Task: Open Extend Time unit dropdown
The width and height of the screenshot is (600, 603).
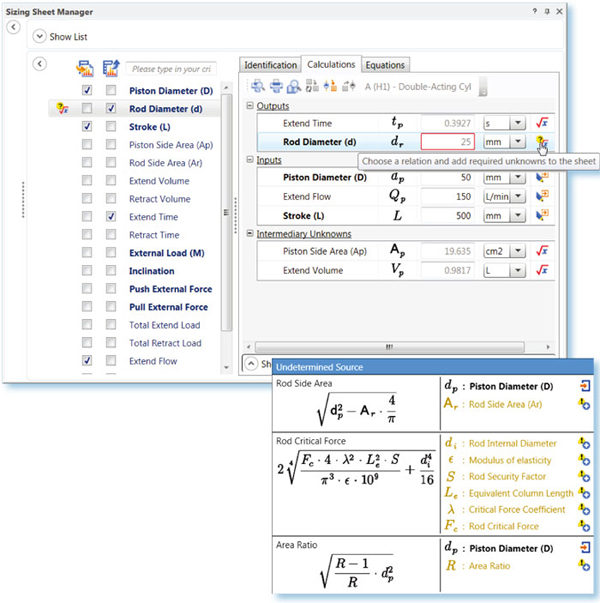Action: (518, 123)
